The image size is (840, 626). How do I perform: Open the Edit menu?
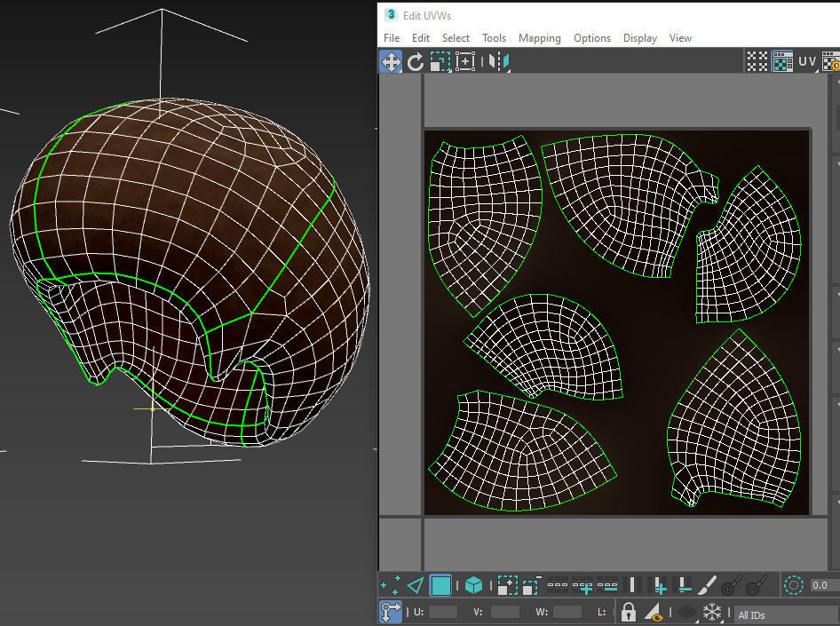click(x=421, y=38)
